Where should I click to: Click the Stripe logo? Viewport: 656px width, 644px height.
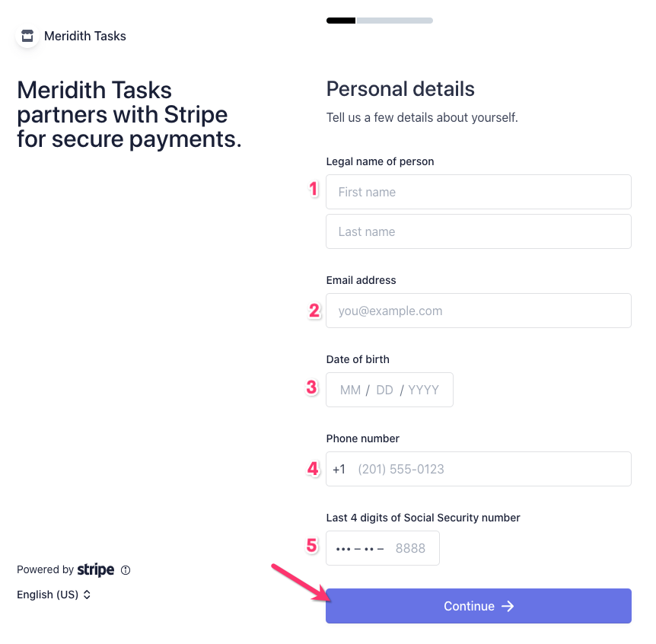tap(96, 570)
